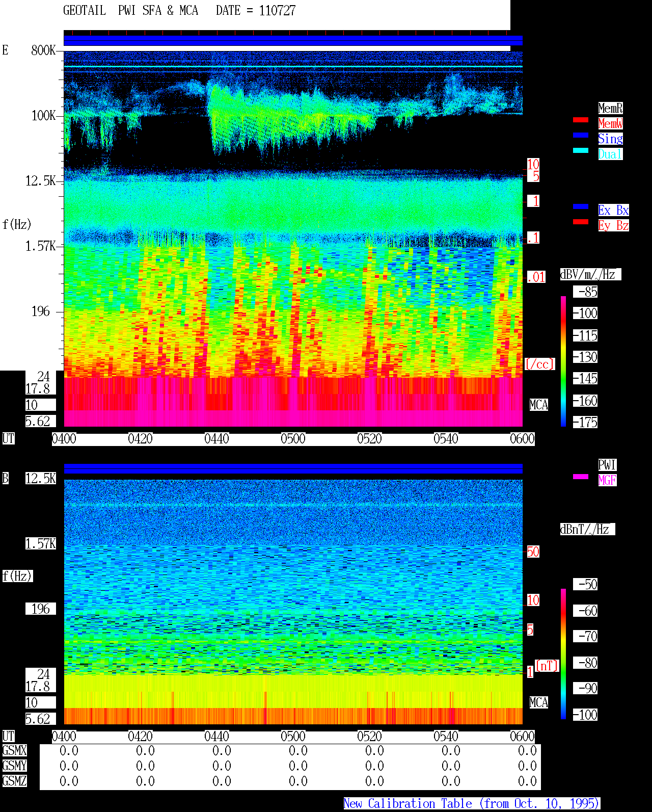Click the [nT] magnetic axis label

tap(547, 666)
